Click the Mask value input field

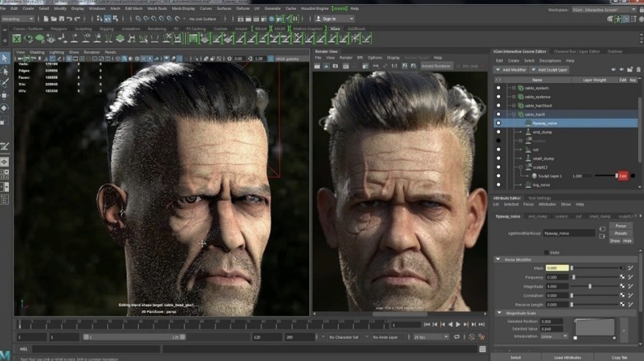(x=557, y=268)
